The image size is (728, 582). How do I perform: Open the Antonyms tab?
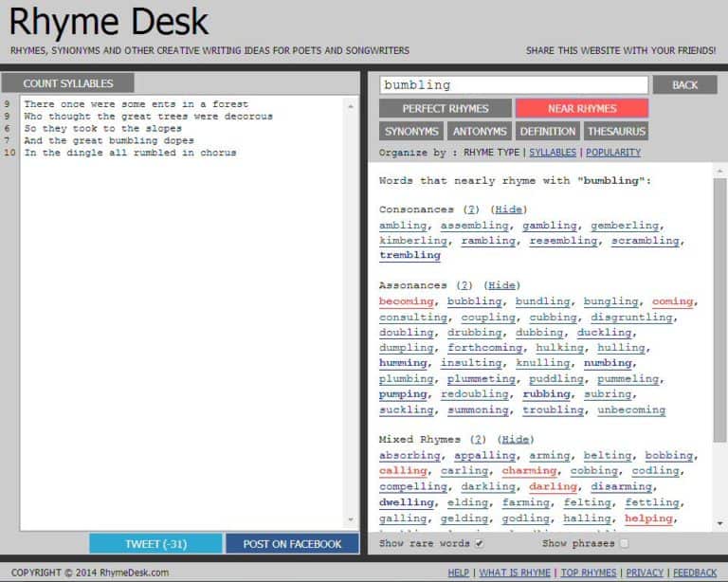point(480,131)
